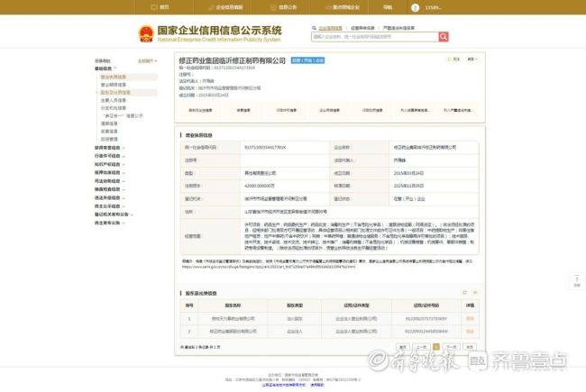This screenshot has height=392, width=586.
Task: Select 清算信息 in the sidebar tree
Action: pos(109,123)
